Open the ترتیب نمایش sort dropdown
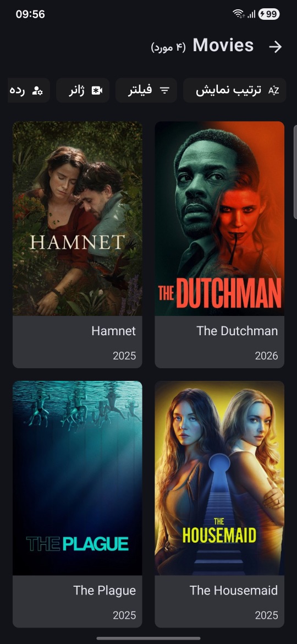 235,90
